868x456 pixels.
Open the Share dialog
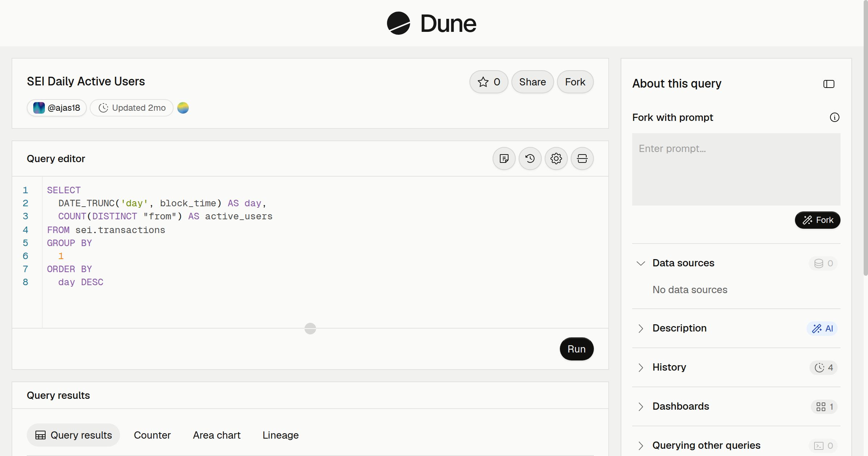532,82
